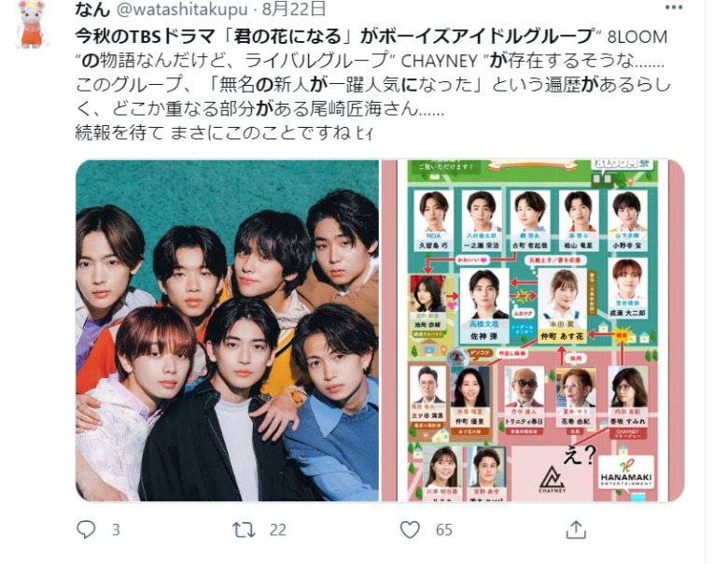Click the 仲町 あす花 portrait in chart

(562, 294)
